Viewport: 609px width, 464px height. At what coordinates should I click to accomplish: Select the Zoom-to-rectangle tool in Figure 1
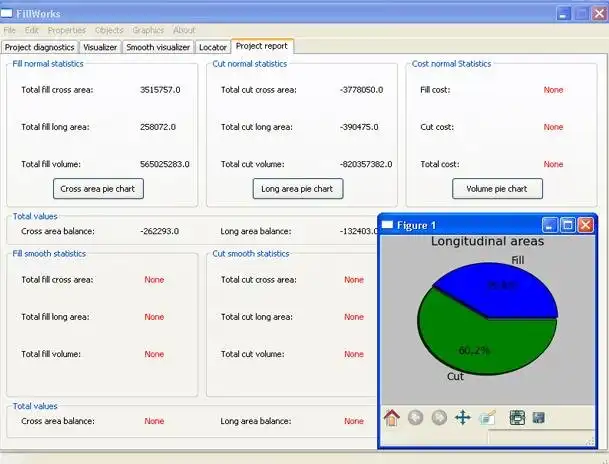pos(487,418)
